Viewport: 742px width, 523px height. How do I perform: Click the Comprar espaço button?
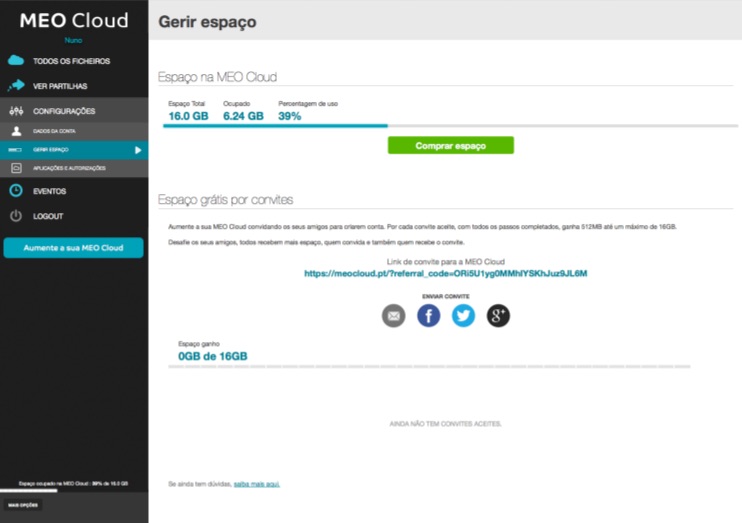click(x=450, y=145)
